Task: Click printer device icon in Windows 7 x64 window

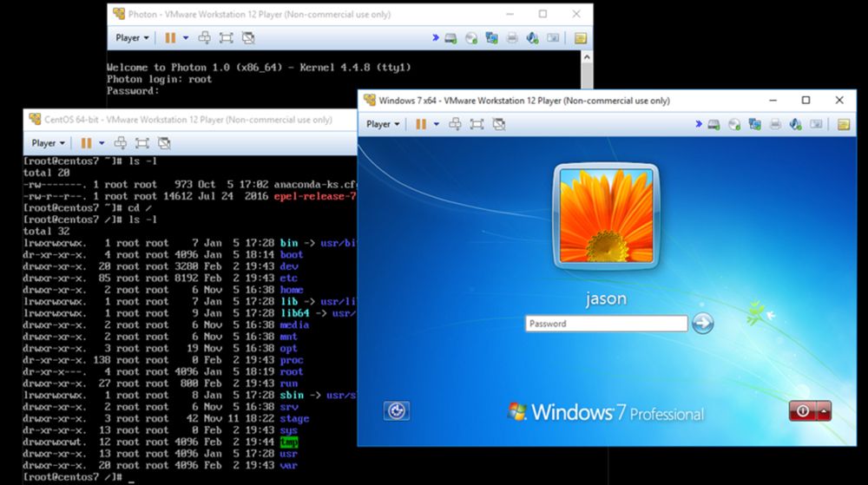Action: (x=775, y=124)
